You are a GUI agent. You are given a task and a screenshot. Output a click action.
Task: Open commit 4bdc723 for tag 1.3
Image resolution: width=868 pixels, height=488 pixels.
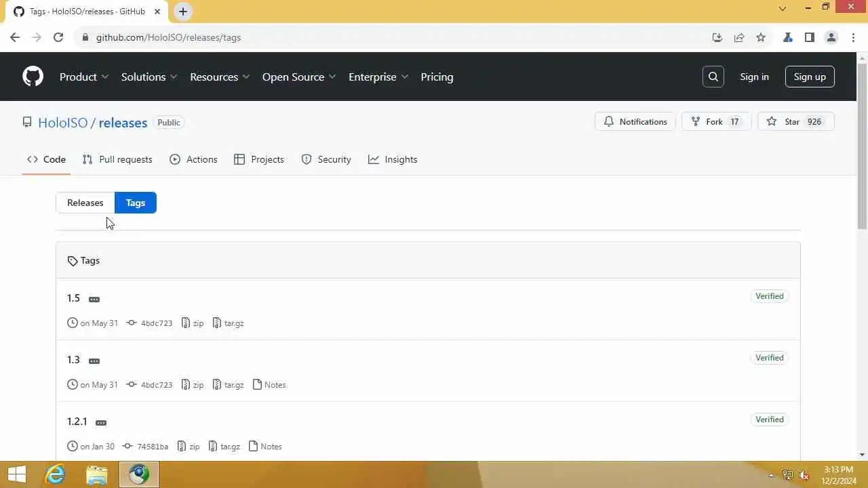pos(150,385)
